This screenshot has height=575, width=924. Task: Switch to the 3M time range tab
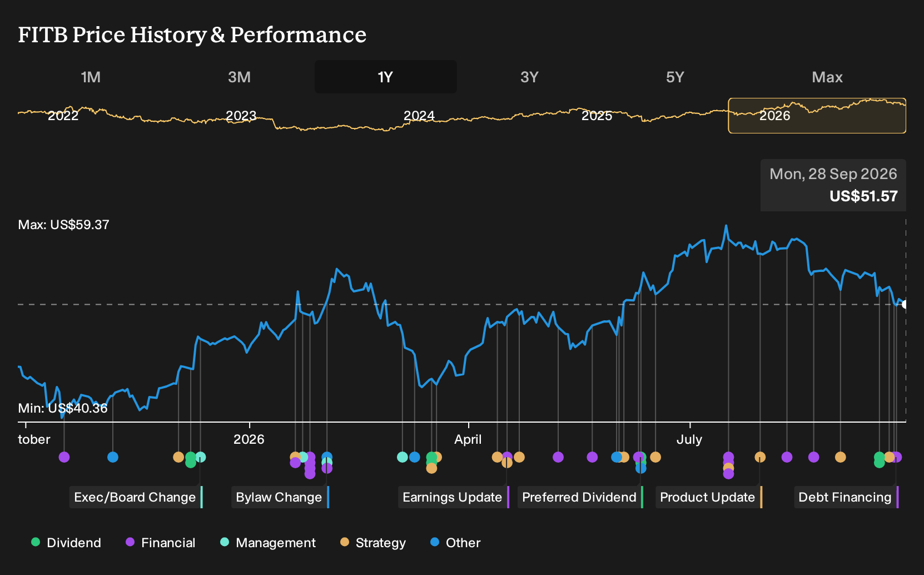coord(239,77)
